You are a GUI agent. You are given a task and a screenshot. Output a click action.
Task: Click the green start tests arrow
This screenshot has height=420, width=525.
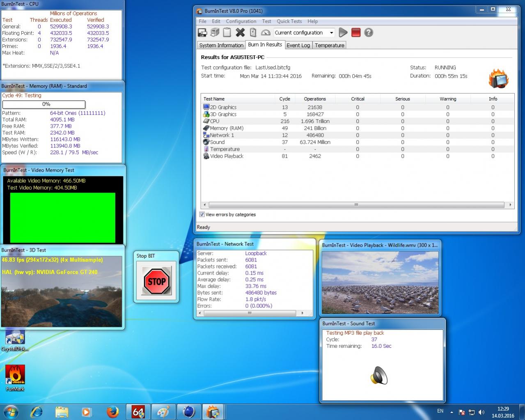[343, 33]
